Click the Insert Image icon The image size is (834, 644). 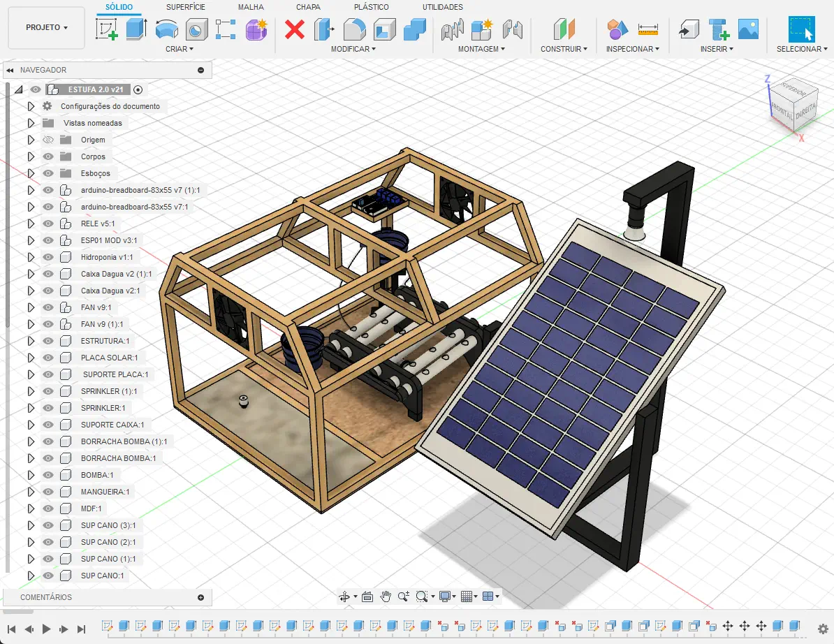tap(748, 29)
